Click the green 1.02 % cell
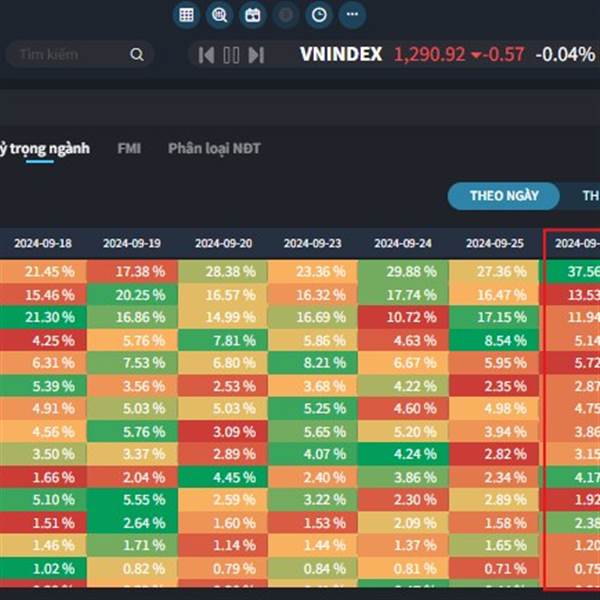The width and height of the screenshot is (600, 600). click(x=43, y=568)
